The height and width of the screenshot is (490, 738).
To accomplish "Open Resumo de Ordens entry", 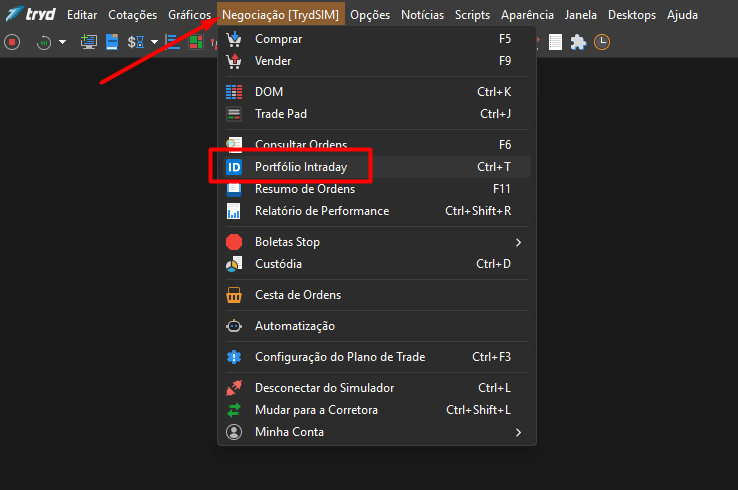I will pos(377,189).
